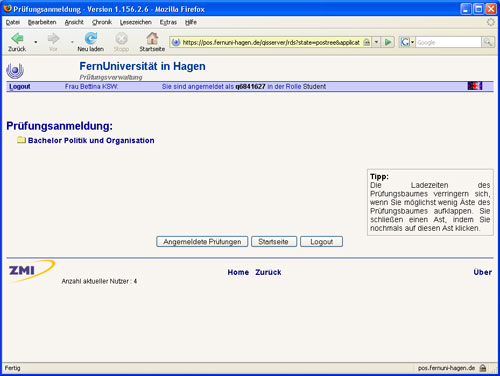Open the Chronik menu
Image resolution: width=500 pixels, height=376 pixels.
[x=102, y=22]
